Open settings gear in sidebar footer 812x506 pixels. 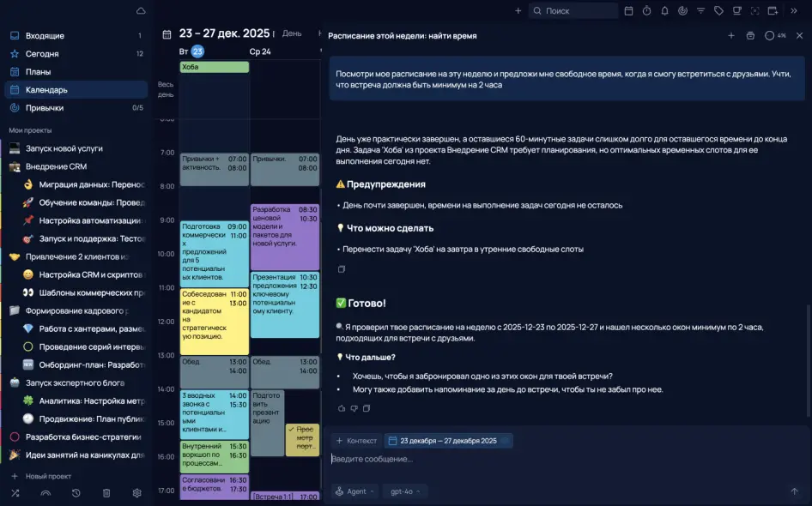[136, 493]
